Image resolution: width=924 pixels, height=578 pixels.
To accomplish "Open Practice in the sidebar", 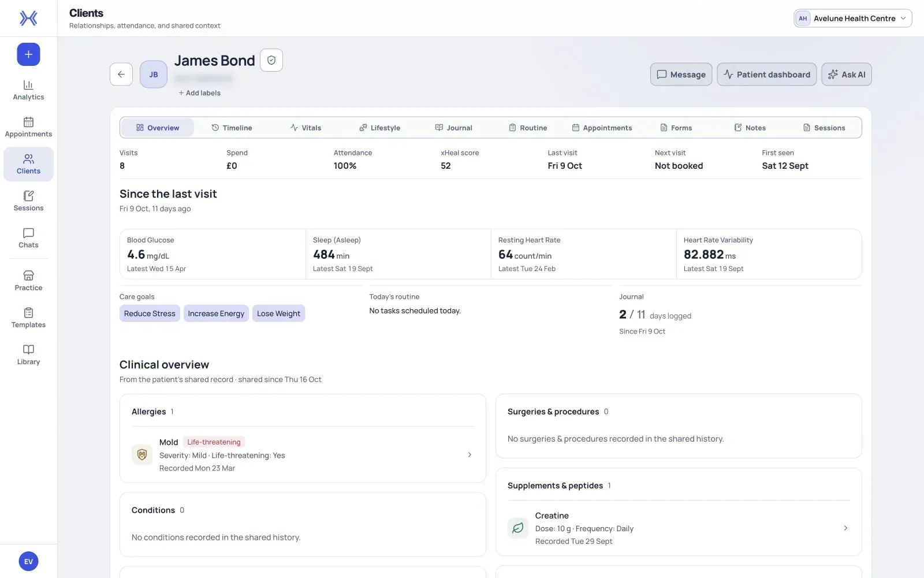I will (28, 281).
